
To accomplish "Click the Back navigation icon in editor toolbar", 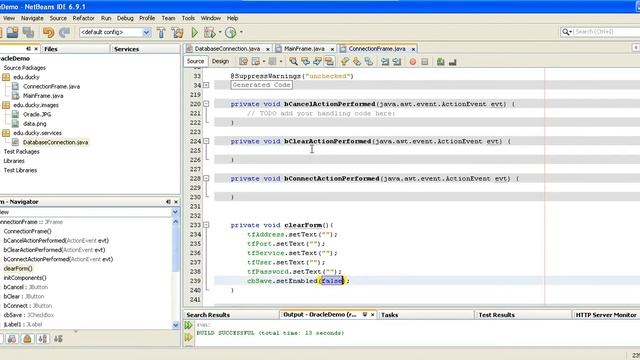I will (x=256, y=62).
